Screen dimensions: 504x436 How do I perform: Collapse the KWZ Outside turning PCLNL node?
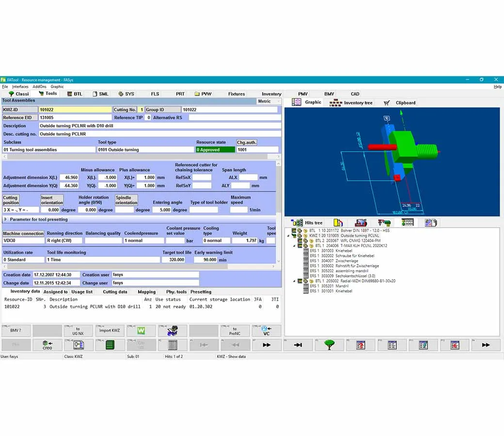[289, 236]
